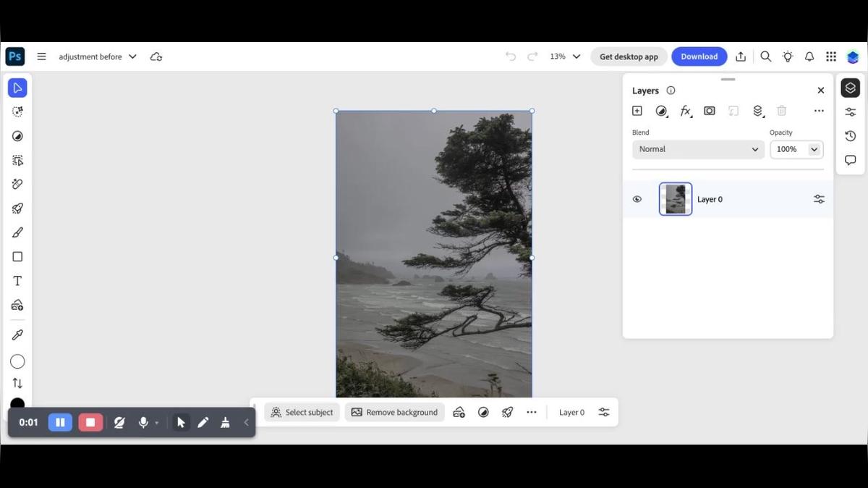Open the 13% zoom level dropdown

pyautogui.click(x=565, y=56)
